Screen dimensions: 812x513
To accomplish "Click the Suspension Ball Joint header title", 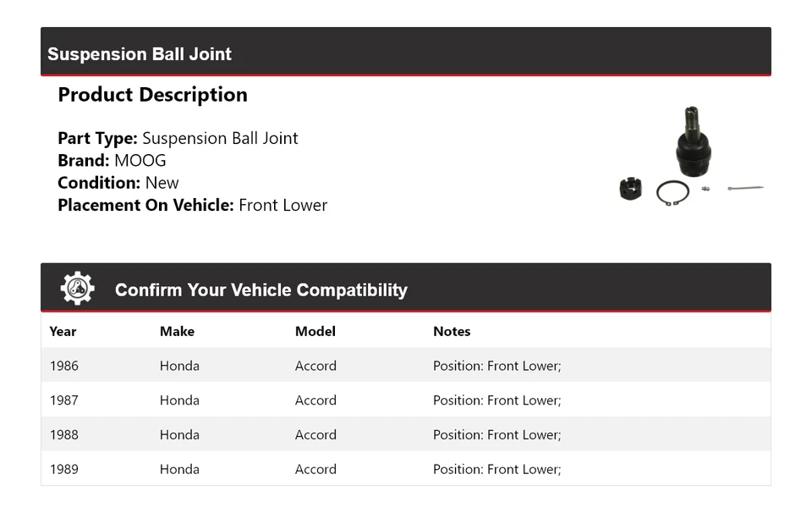I will [140, 54].
